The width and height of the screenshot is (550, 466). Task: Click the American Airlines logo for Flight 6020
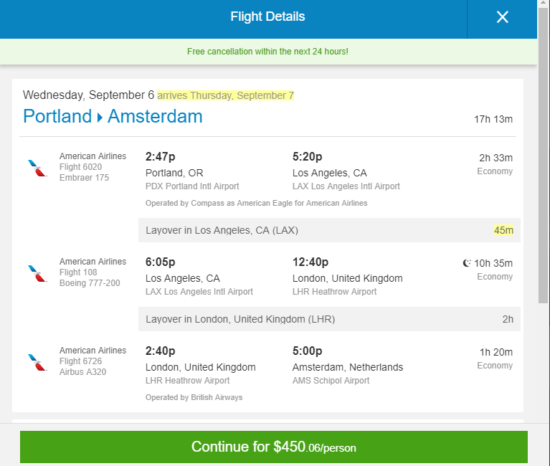(37, 168)
